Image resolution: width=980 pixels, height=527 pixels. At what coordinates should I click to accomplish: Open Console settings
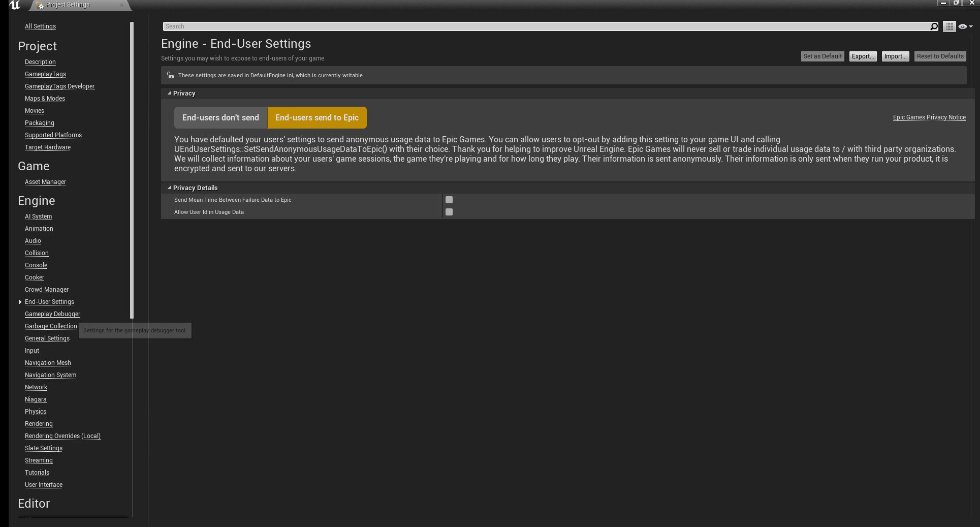(x=36, y=265)
